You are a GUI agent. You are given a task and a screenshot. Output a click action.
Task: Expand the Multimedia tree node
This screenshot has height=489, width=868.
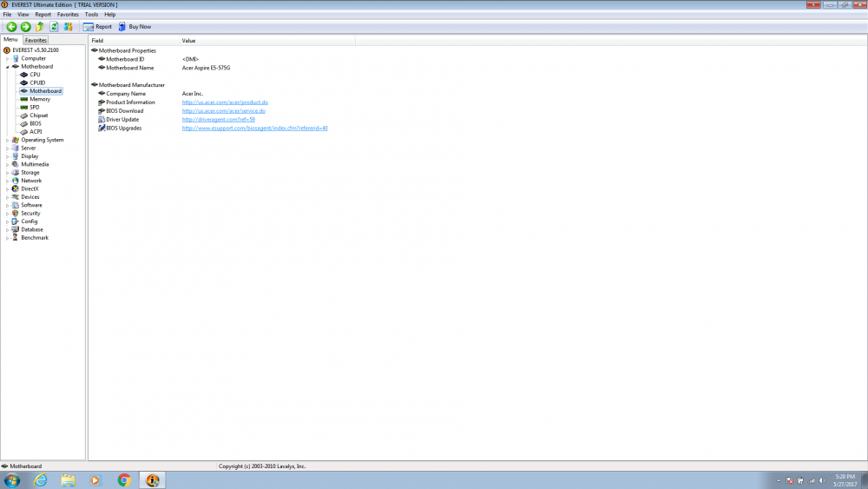[x=7, y=164]
